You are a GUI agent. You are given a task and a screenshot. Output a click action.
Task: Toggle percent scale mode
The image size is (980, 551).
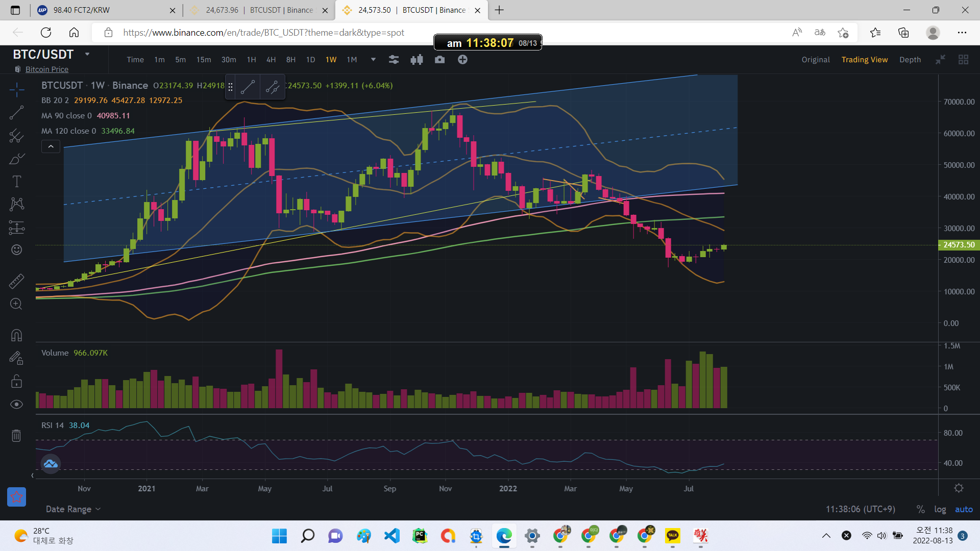click(920, 509)
